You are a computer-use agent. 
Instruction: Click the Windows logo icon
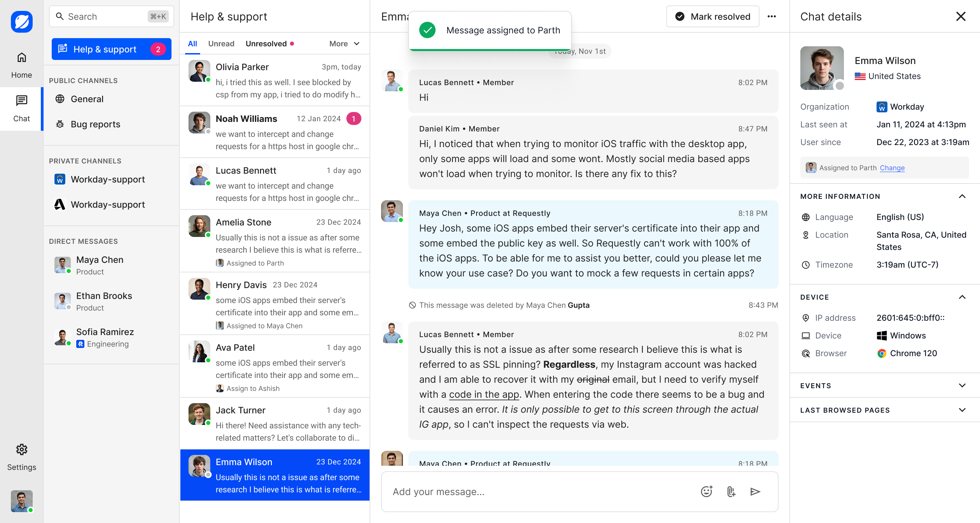click(x=882, y=336)
